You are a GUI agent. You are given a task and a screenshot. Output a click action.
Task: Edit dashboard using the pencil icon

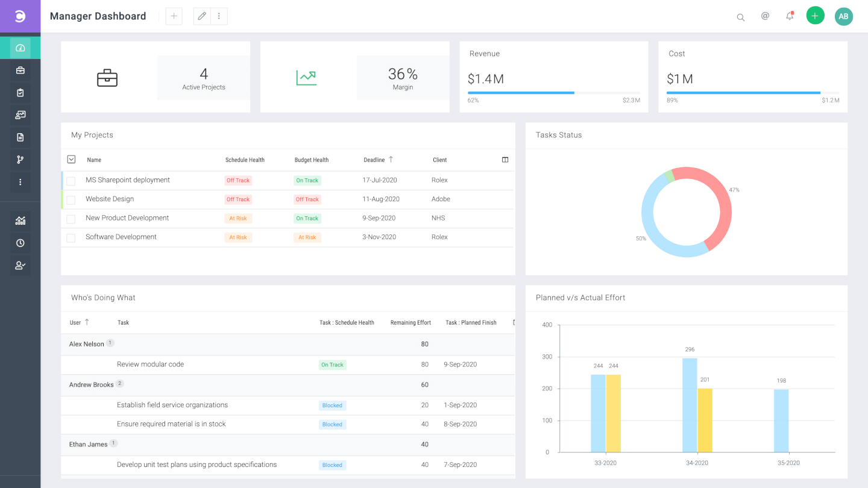coord(202,16)
